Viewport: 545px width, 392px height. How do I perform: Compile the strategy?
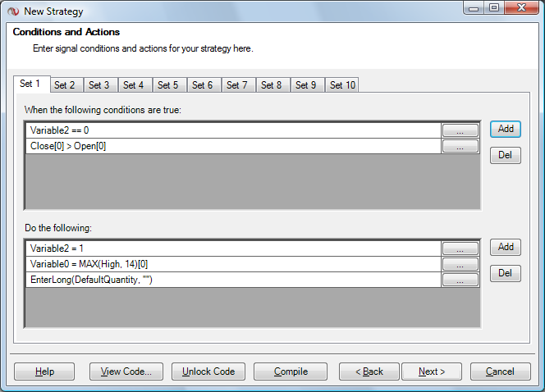pos(291,371)
